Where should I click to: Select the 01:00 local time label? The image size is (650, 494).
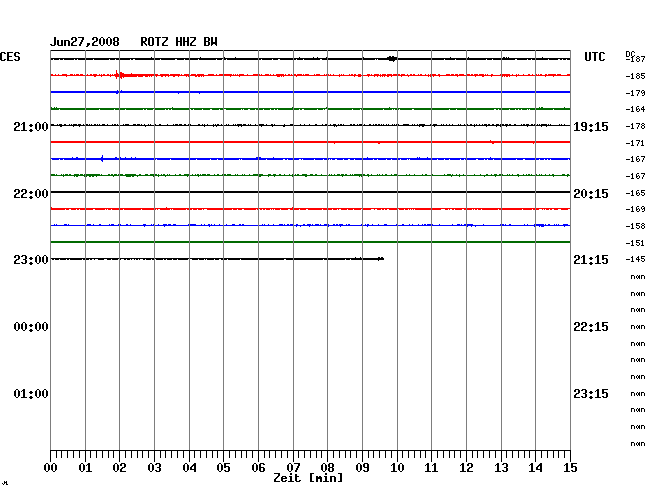click(31, 394)
